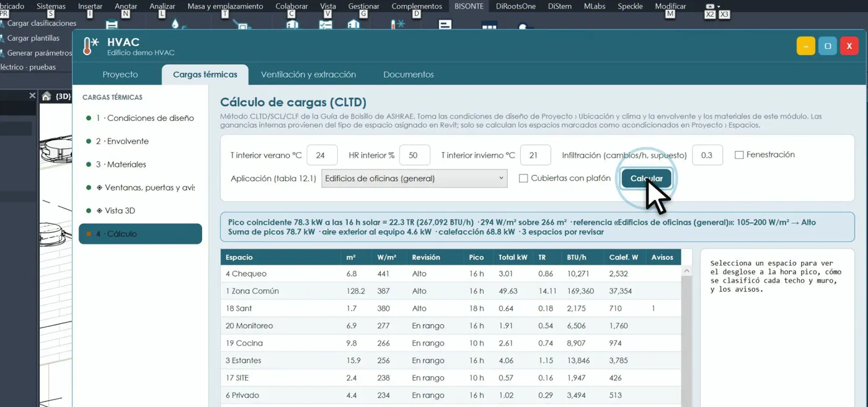Image resolution: width=868 pixels, height=407 pixels.
Task: Open the Complementos ribbon tab
Action: point(417,6)
